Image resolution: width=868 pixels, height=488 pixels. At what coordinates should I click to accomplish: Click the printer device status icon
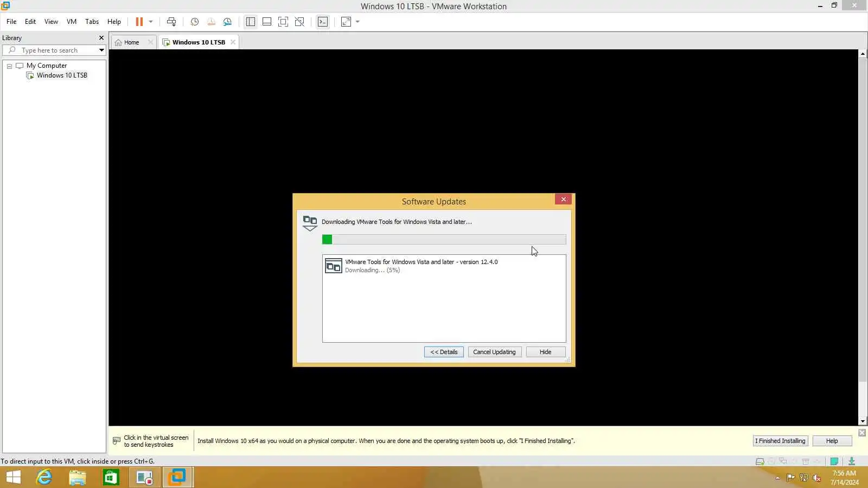point(805,461)
